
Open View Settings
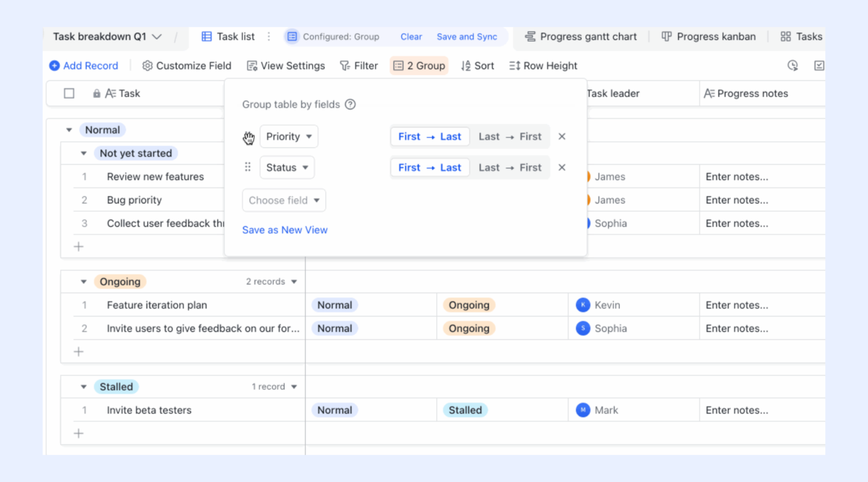click(286, 65)
